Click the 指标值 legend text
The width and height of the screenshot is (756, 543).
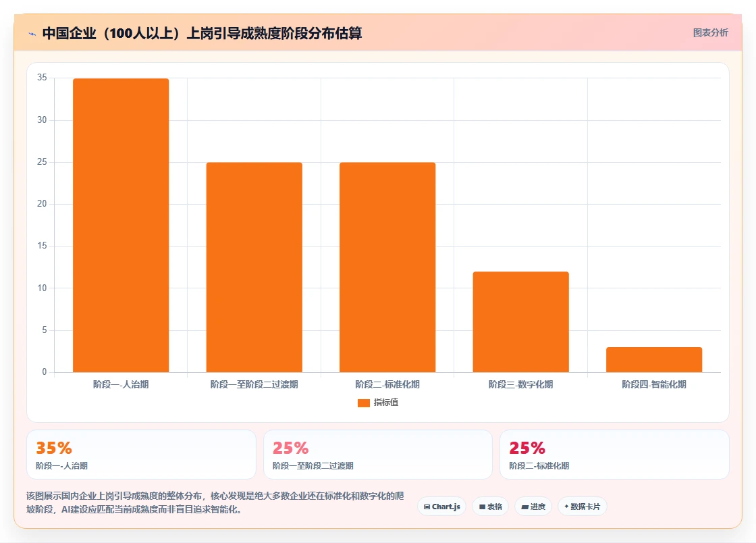385,403
